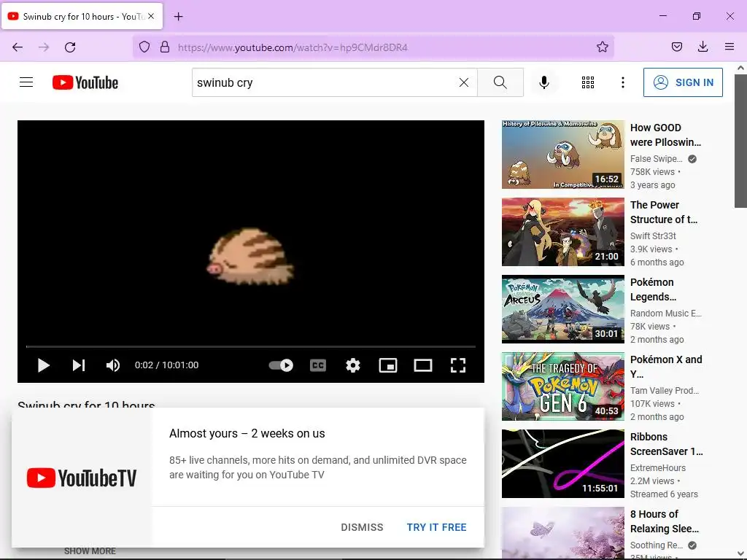This screenshot has width=747, height=560.
Task: Click Tam Valley Prod... channel name
Action: [665, 391]
